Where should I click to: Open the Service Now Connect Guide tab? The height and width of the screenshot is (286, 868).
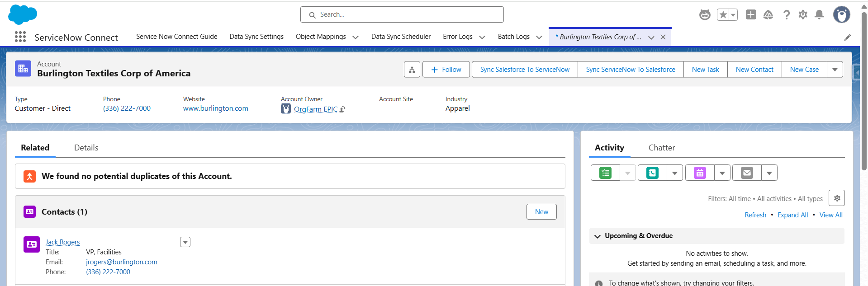tap(177, 37)
